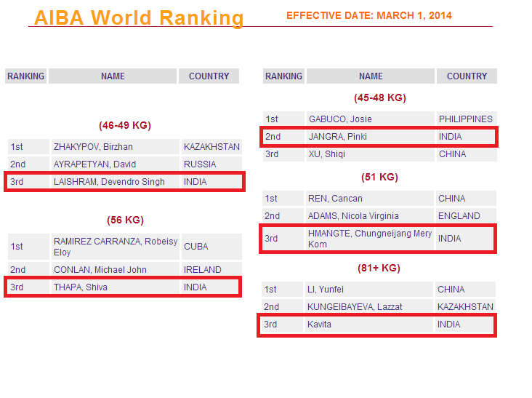This screenshot has width=532, height=398.
Task: Click the name HMANGTE, Chungneijang Mery Kom
Action: pyautogui.click(x=369, y=239)
